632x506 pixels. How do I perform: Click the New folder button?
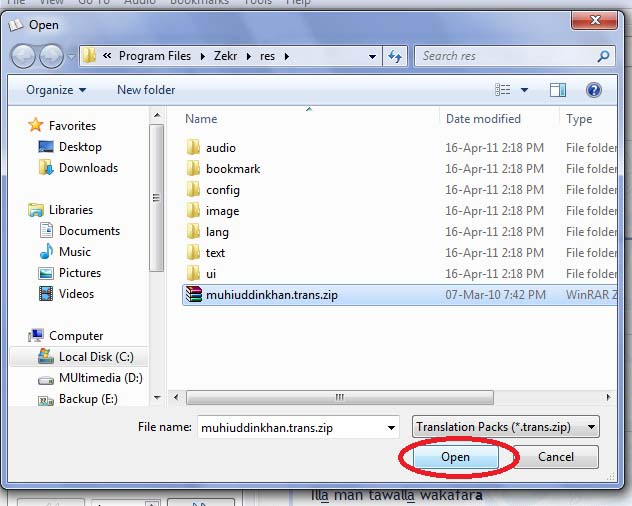click(x=146, y=90)
